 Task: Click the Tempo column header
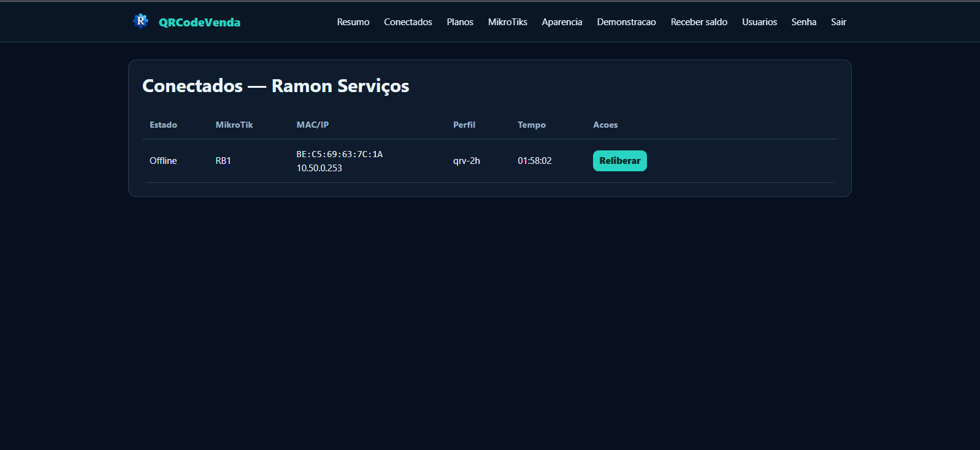[x=532, y=125]
